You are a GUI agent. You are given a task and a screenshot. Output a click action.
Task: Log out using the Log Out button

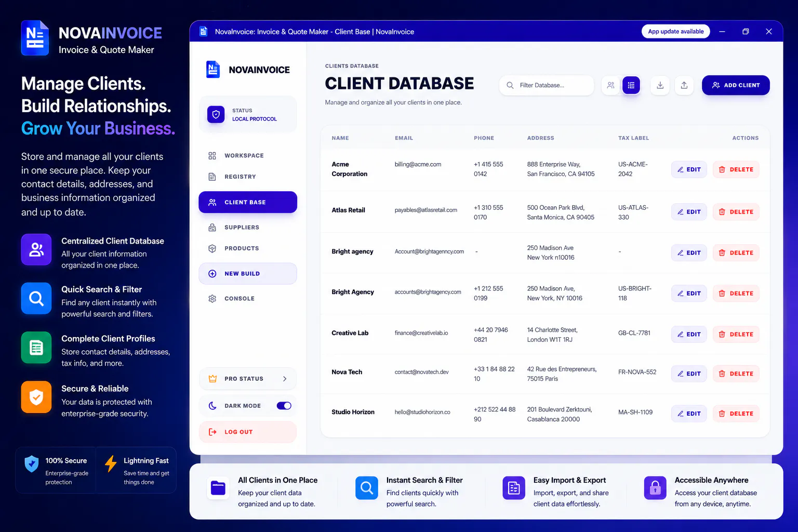coord(248,432)
